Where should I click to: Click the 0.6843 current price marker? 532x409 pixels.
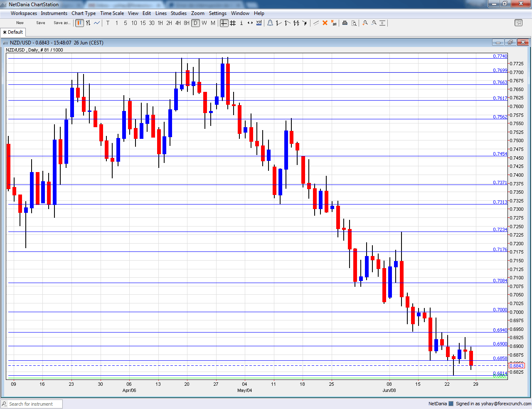coord(517,366)
